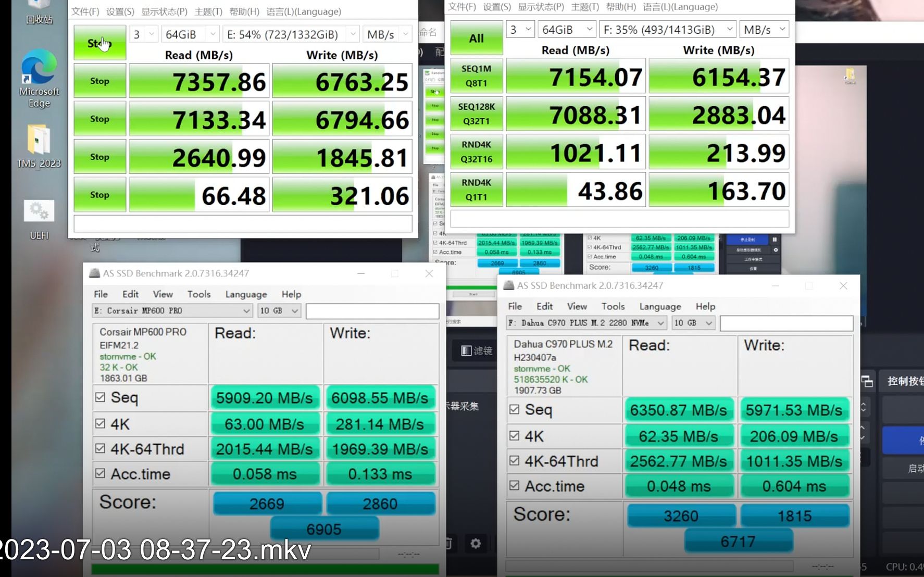
Task: Open AS SSD Corsair window app icon
Action: click(94, 273)
